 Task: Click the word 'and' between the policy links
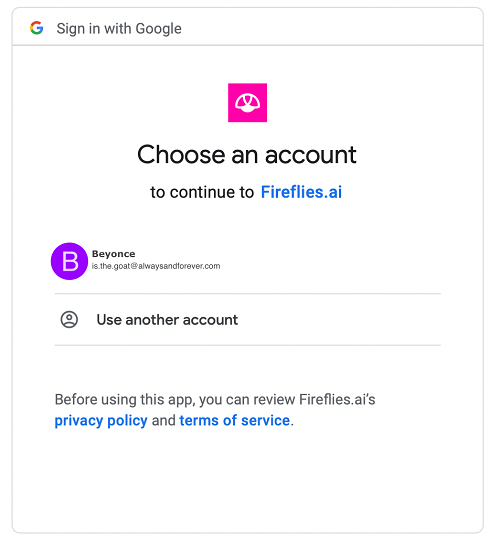coord(163,420)
